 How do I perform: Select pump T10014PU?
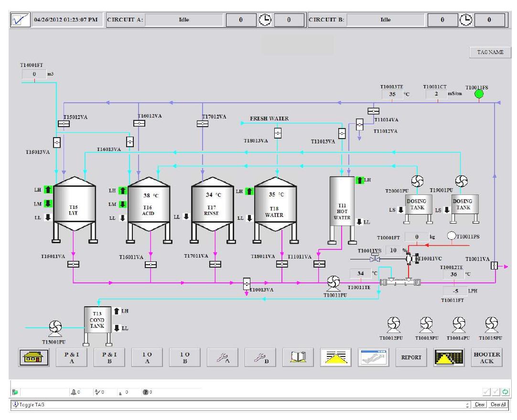(459, 325)
